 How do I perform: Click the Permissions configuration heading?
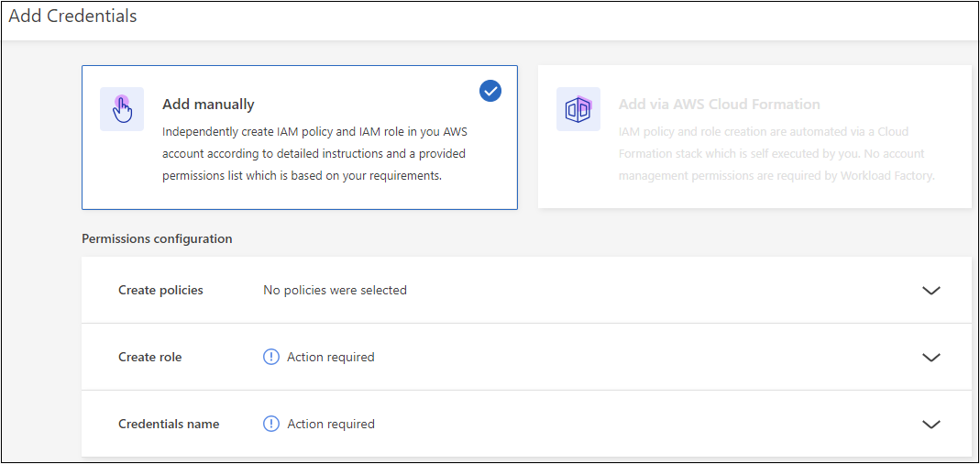click(157, 238)
